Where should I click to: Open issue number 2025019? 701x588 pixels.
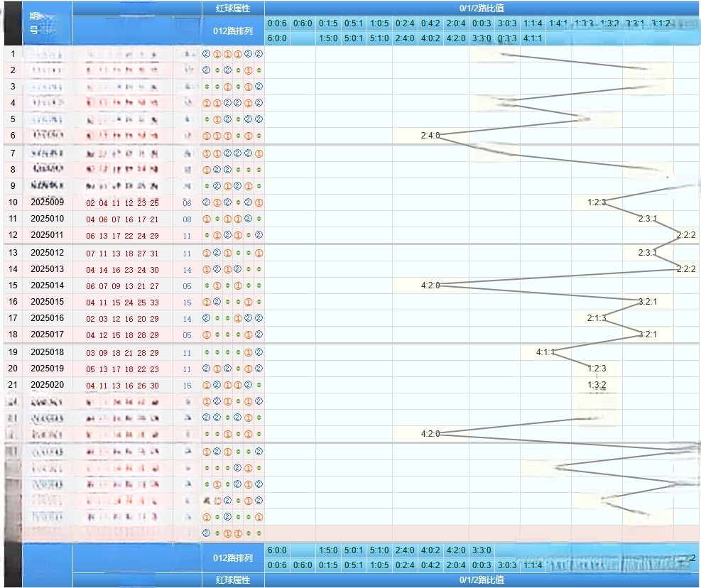[x=48, y=369]
